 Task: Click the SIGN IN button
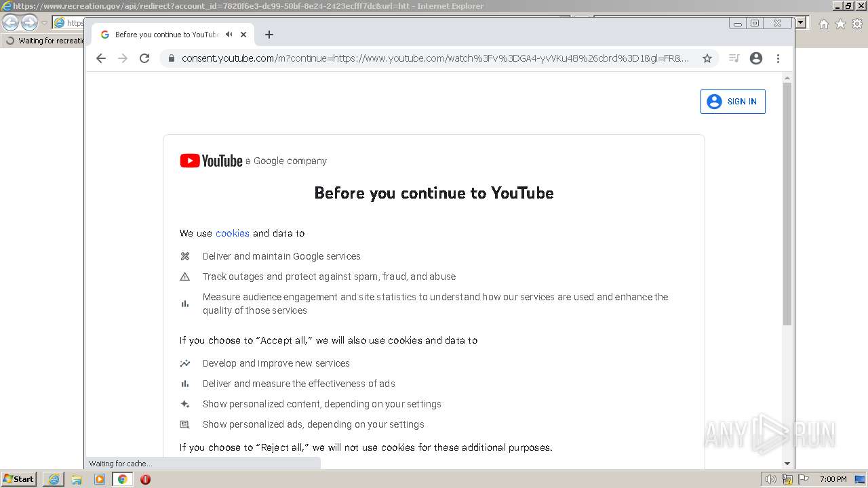tap(733, 102)
